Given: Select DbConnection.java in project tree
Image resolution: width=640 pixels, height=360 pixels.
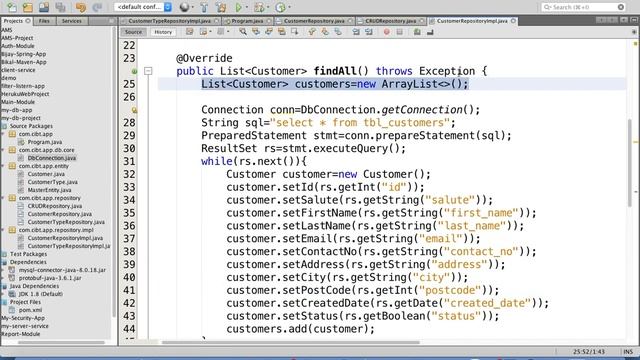Looking at the screenshot, I should click(51, 158).
